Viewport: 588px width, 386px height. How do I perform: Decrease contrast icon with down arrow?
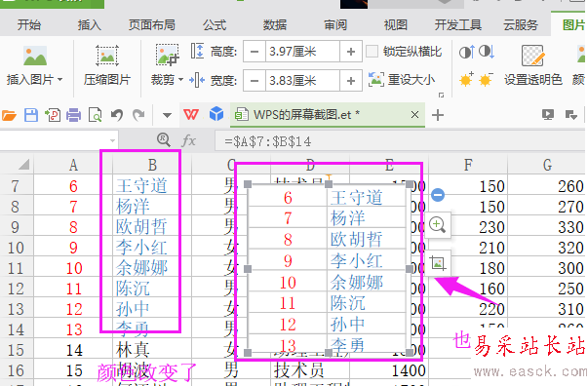pyautogui.click(x=487, y=52)
